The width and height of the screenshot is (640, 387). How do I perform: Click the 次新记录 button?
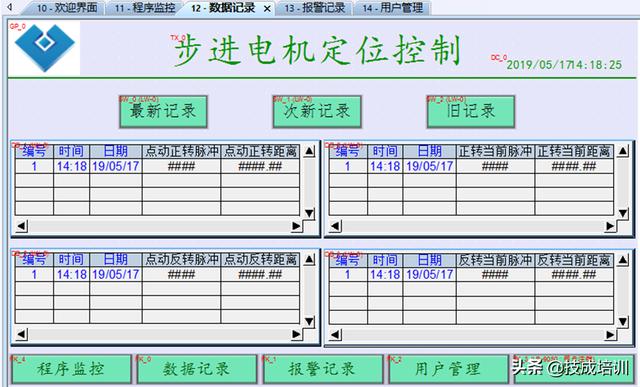pyautogui.click(x=317, y=112)
